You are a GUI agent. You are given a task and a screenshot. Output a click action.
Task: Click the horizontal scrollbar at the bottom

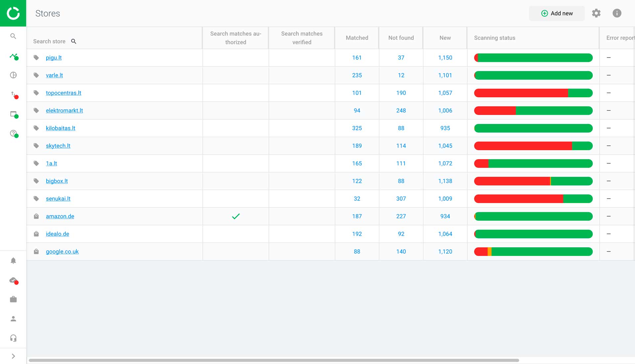pyautogui.click(x=274, y=360)
